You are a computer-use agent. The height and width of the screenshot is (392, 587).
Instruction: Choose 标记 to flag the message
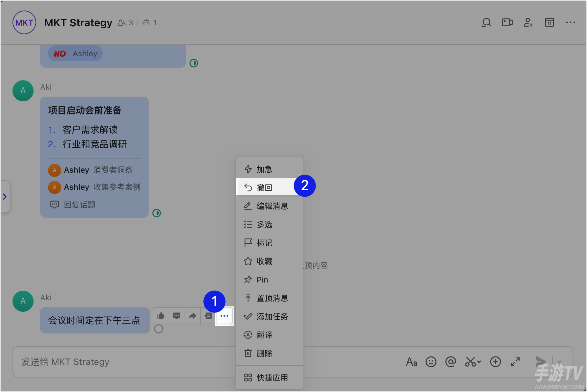click(x=269, y=243)
